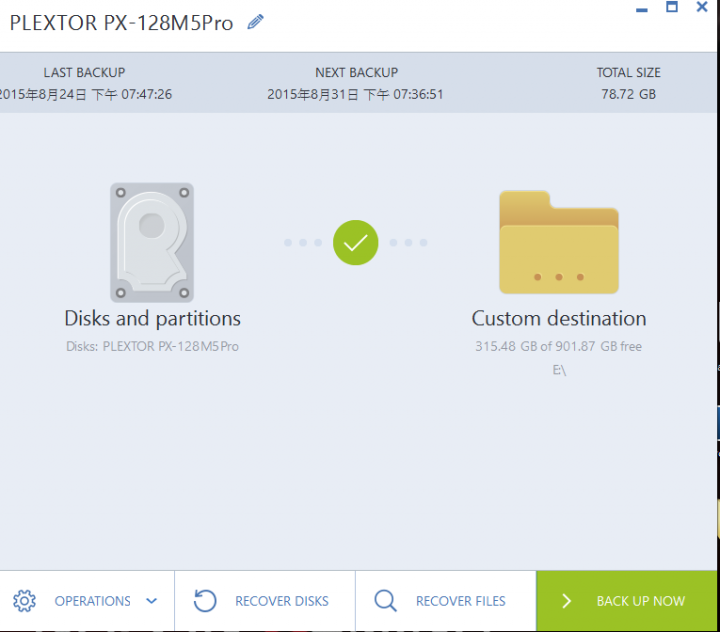Click the Recover Files magnifier icon

point(385,601)
